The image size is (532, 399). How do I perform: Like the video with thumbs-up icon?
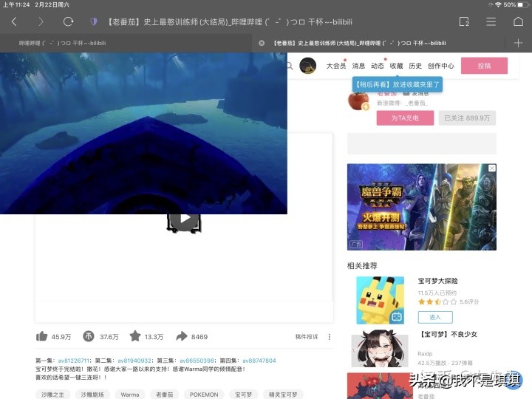coord(41,336)
